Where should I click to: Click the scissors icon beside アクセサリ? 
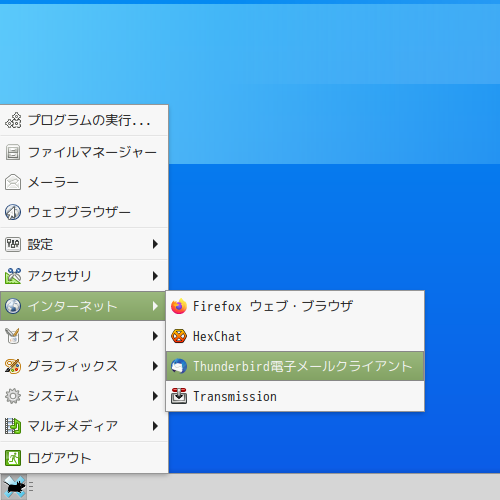13,276
